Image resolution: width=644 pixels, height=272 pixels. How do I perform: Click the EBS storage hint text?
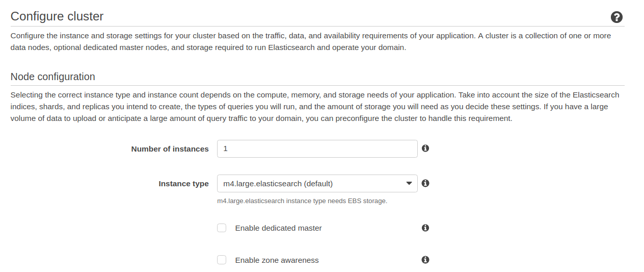tap(302, 201)
